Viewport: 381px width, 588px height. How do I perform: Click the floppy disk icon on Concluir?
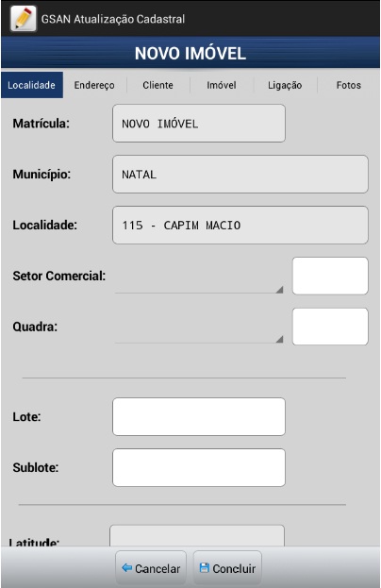pyautogui.click(x=204, y=568)
